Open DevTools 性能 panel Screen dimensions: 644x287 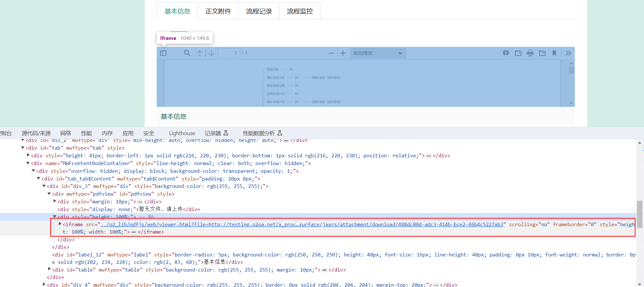pos(86,133)
